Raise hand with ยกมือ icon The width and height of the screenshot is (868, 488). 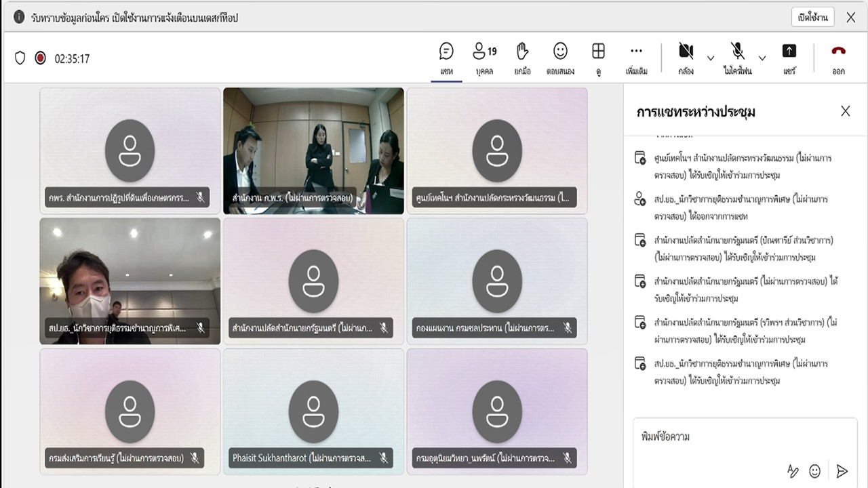tap(522, 52)
